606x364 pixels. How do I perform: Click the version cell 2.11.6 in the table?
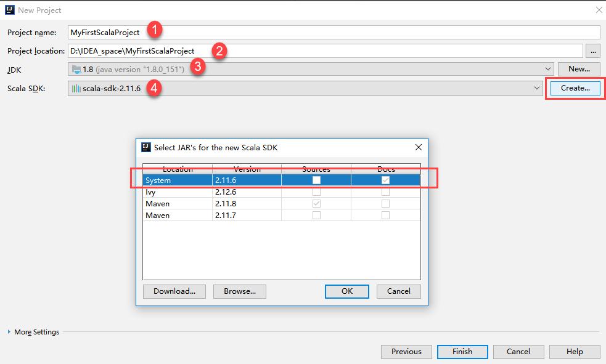247,180
